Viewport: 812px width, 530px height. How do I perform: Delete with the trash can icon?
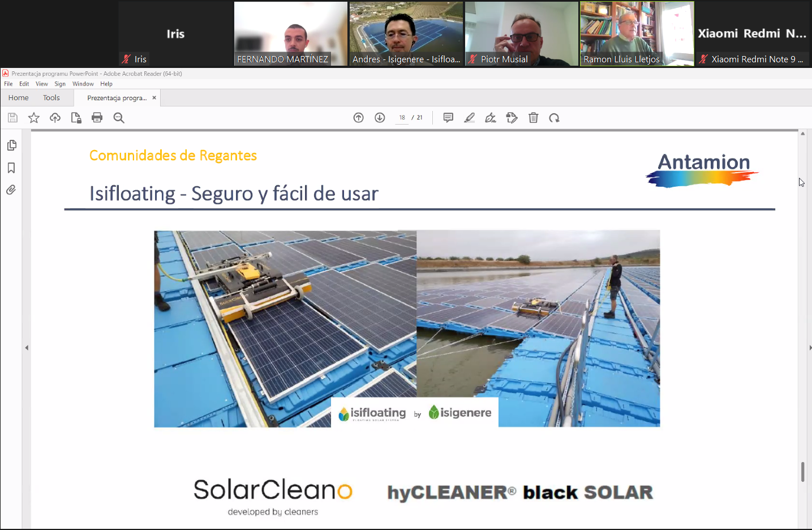click(533, 118)
